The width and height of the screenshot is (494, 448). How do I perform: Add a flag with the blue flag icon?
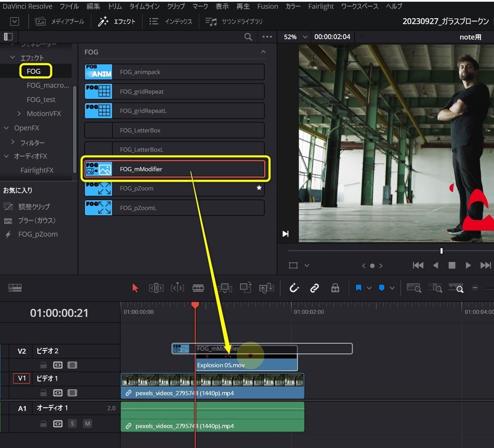[359, 288]
